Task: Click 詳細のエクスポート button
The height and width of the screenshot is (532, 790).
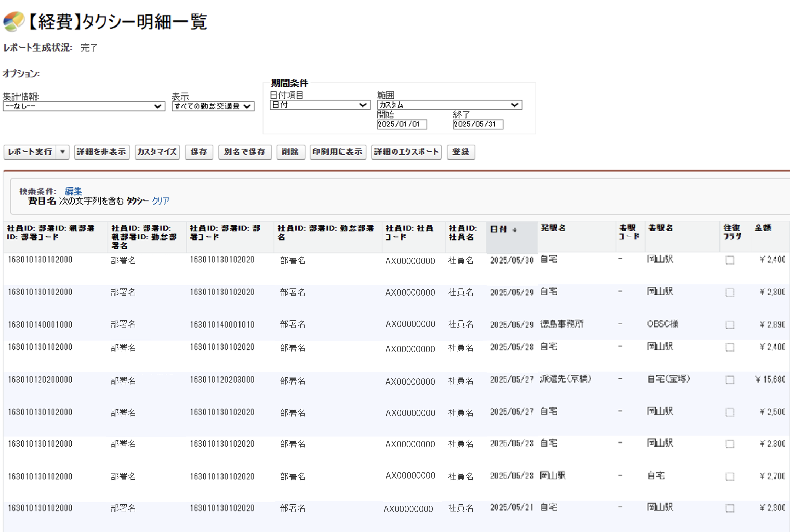Action: 406,152
